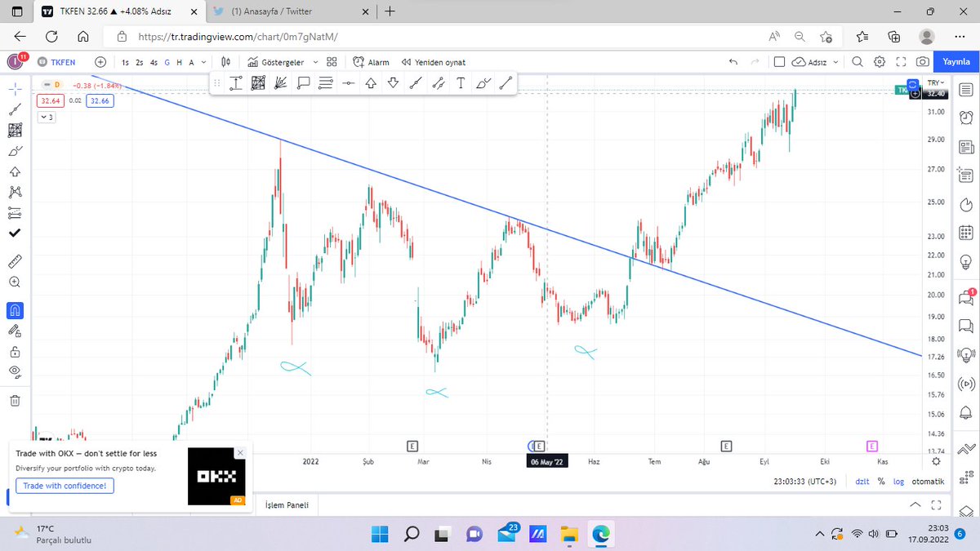The image size is (980, 551).
Task: Add symbol to compare with plus icon
Action: 100,62
